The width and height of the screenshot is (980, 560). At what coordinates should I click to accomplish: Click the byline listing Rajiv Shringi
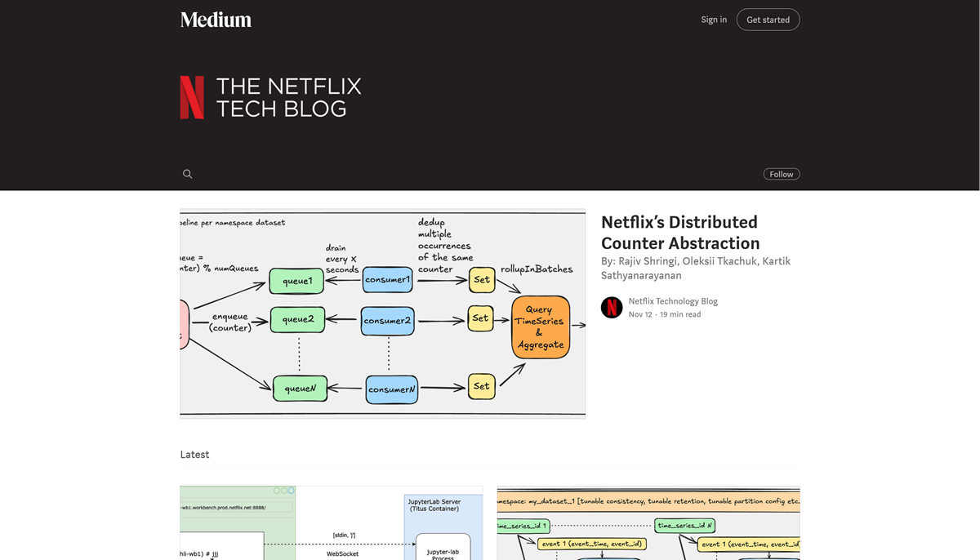point(695,269)
